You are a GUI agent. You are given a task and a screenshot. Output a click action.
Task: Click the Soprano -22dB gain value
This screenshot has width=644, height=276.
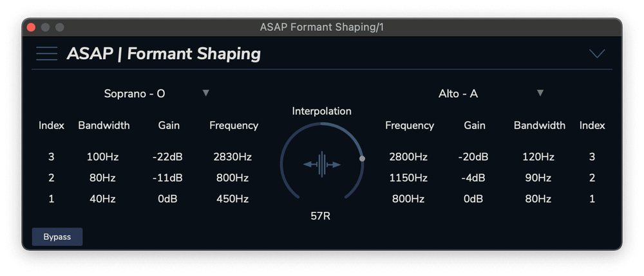(169, 156)
